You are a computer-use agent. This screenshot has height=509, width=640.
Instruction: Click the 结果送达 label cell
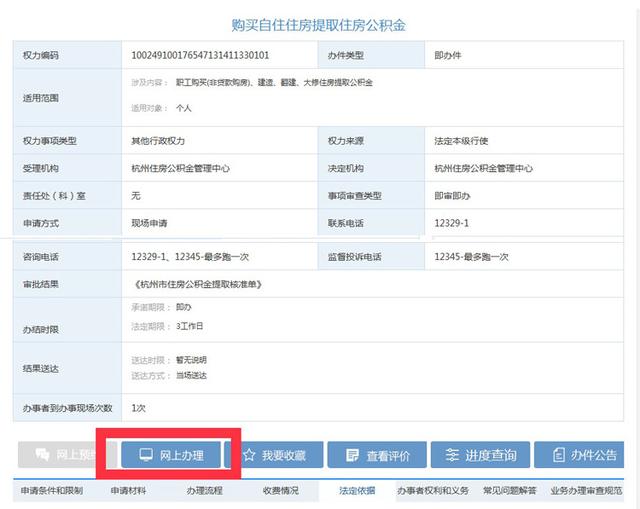67,368
